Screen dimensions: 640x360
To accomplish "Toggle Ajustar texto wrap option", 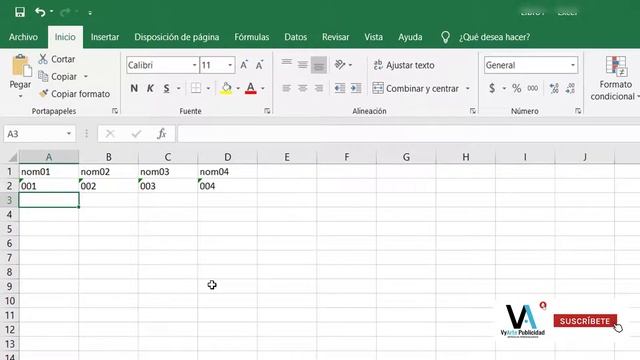I will [404, 65].
